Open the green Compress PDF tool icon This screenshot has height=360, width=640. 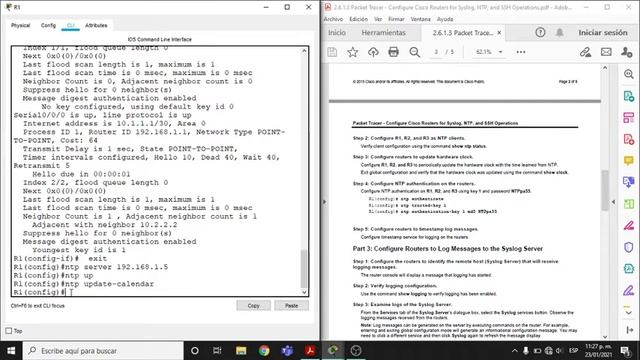(x=629, y=203)
